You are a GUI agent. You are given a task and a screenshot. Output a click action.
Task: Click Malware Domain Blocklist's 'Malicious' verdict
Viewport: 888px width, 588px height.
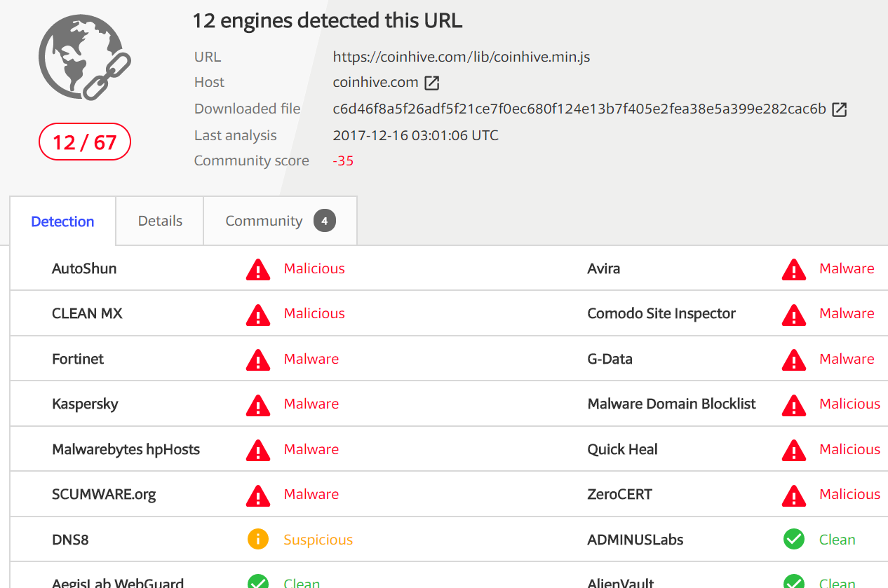(850, 404)
